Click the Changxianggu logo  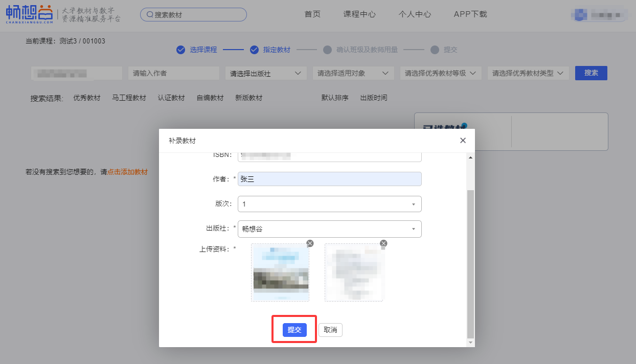tap(30, 14)
